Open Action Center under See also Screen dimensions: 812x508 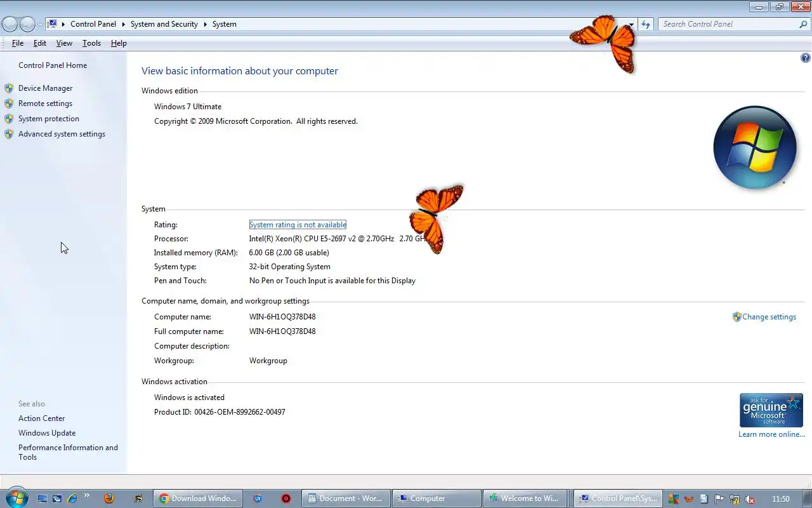click(x=41, y=418)
